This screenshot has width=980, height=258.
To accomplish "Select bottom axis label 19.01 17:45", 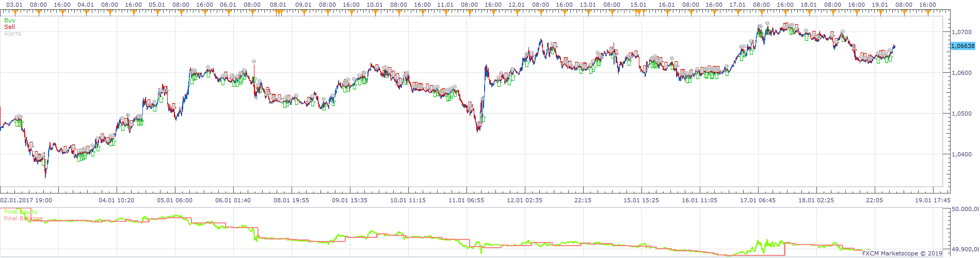I will point(933,200).
